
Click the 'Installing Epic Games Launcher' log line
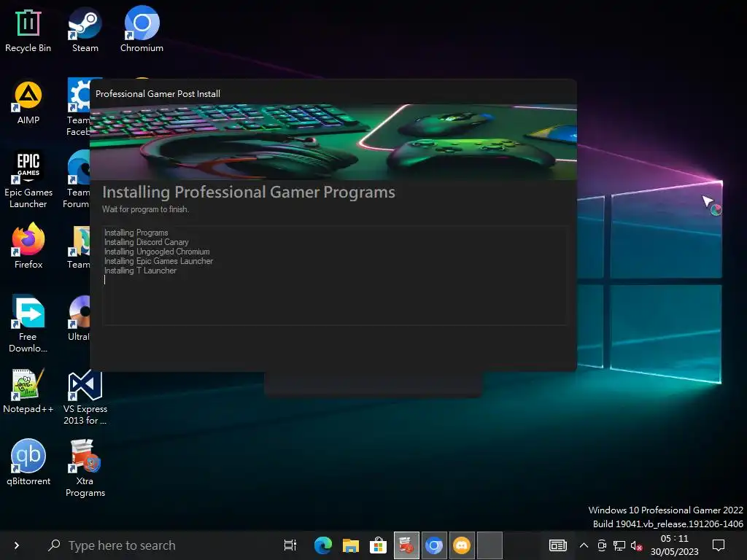pyautogui.click(x=158, y=261)
